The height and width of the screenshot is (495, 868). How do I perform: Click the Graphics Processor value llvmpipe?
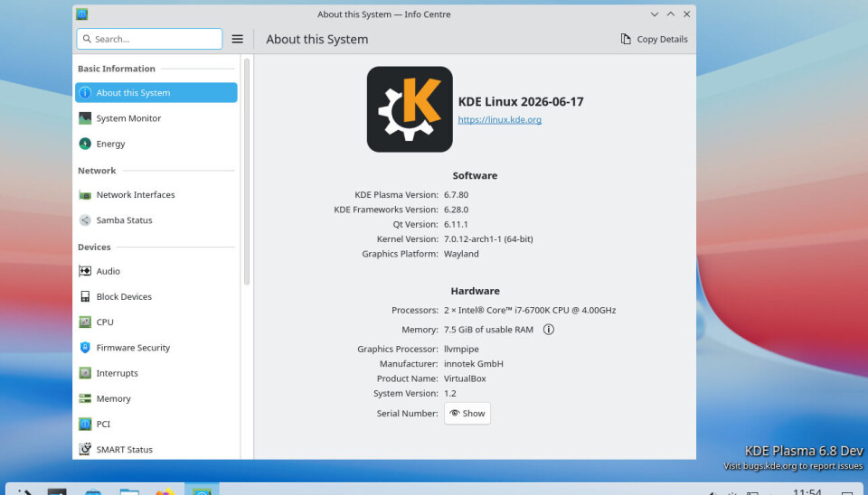pos(461,349)
